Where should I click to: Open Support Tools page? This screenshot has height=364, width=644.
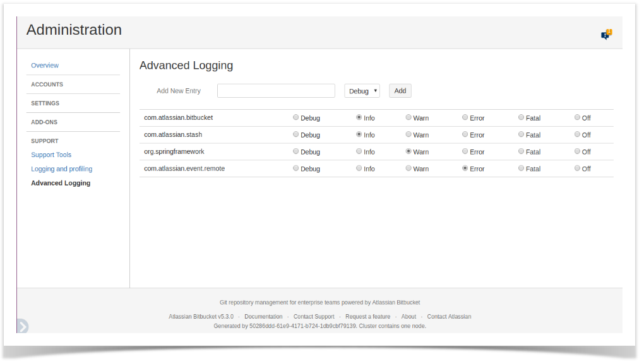pos(51,155)
